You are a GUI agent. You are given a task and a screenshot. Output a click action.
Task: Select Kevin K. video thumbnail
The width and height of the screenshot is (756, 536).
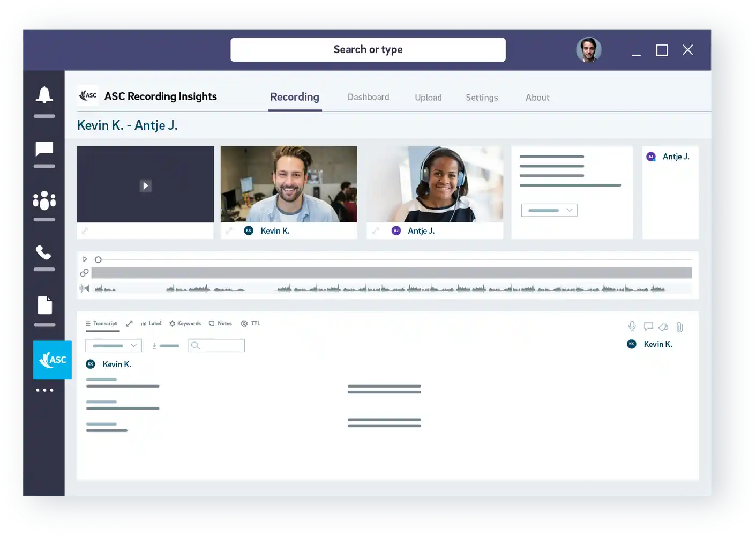click(289, 184)
